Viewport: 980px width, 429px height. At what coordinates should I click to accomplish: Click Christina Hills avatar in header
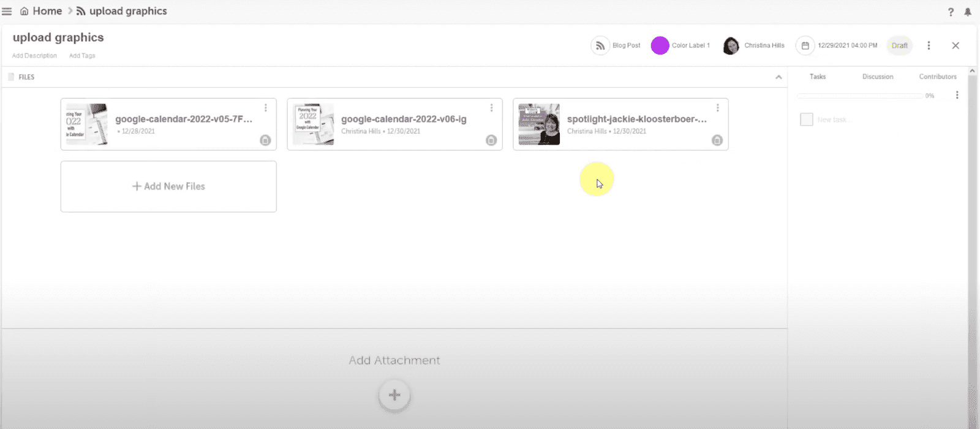731,46
